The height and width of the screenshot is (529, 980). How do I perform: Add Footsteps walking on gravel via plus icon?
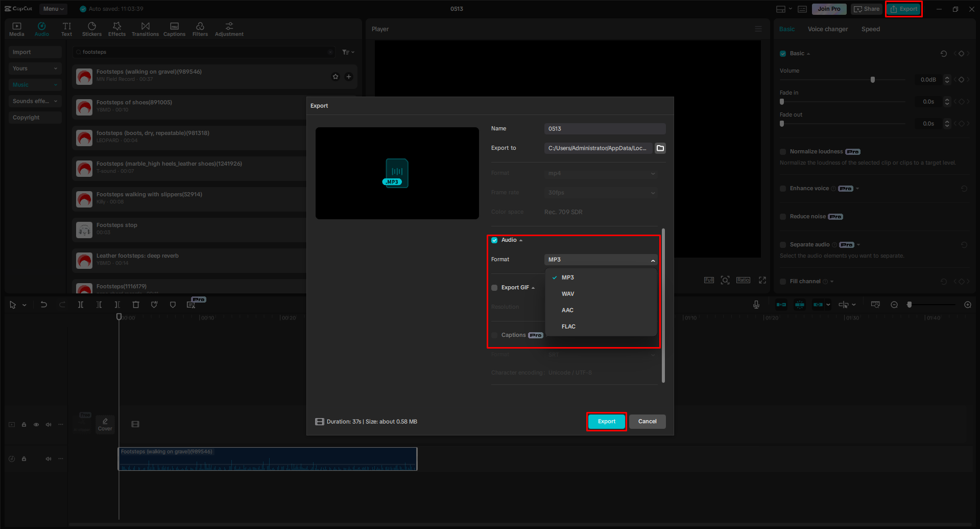pos(349,77)
